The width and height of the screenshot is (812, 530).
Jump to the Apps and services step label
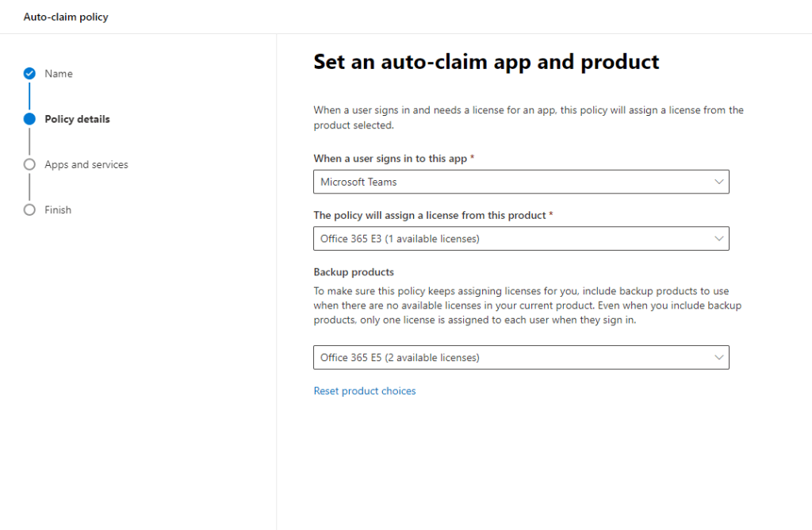(x=86, y=164)
